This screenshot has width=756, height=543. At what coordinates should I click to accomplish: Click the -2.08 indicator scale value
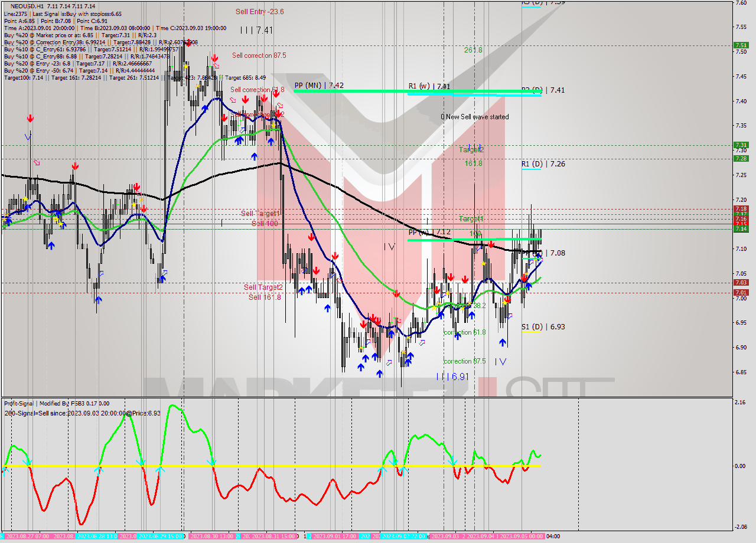tap(739, 527)
